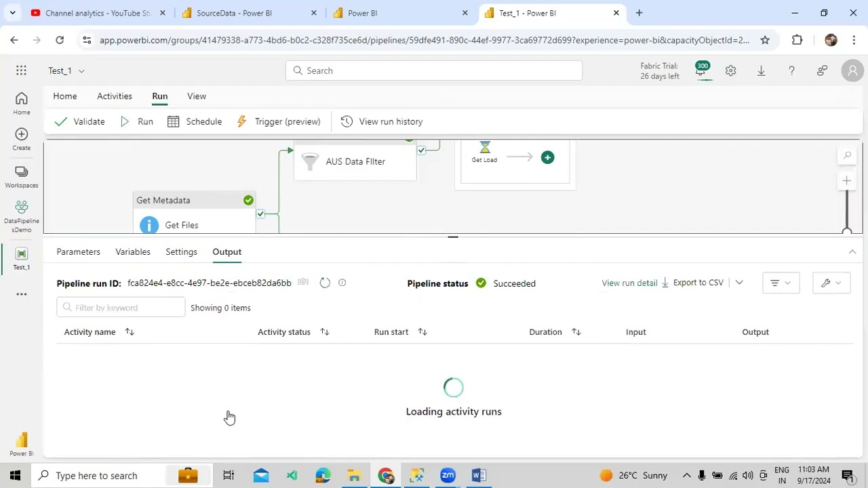
Task: Click the Run button in ribbon
Action: tap(137, 121)
